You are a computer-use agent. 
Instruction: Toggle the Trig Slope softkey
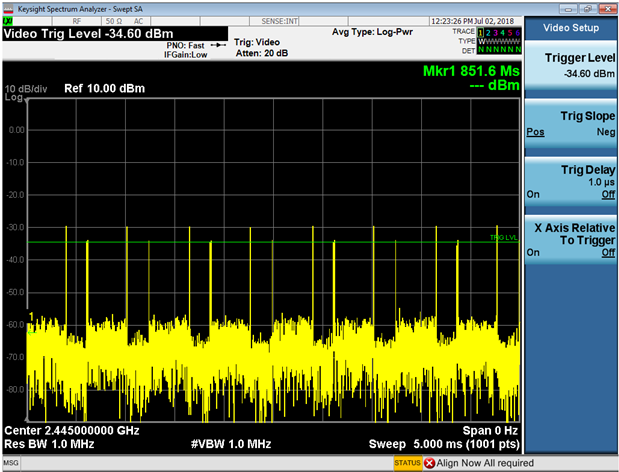[571, 124]
